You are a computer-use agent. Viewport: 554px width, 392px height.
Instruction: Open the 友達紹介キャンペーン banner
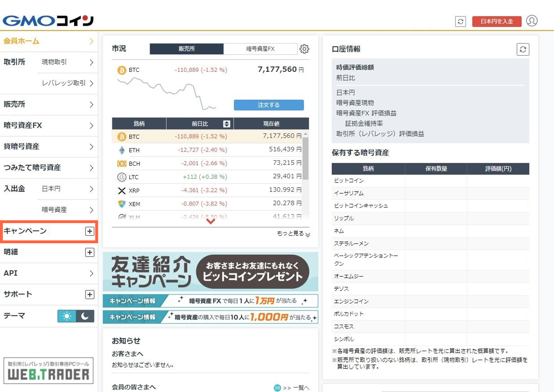[211, 272]
